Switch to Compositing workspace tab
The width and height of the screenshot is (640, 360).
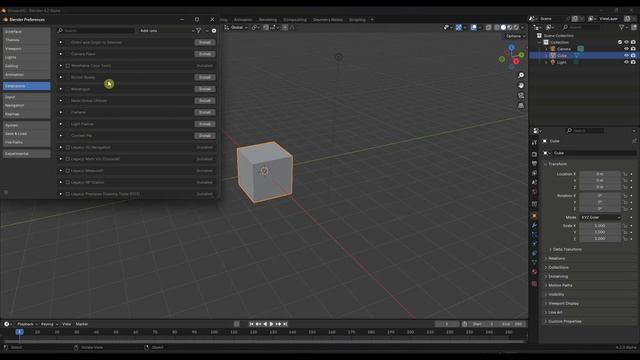pyautogui.click(x=295, y=20)
